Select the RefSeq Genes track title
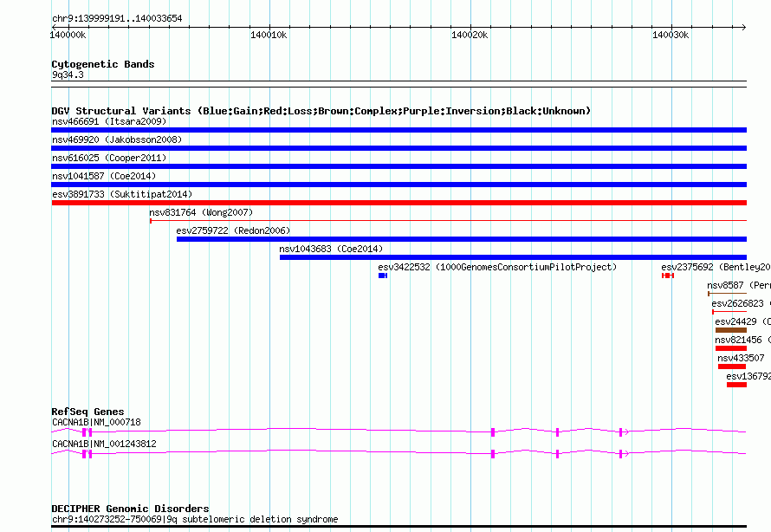Viewport: 771px width, 532px height. click(88, 412)
